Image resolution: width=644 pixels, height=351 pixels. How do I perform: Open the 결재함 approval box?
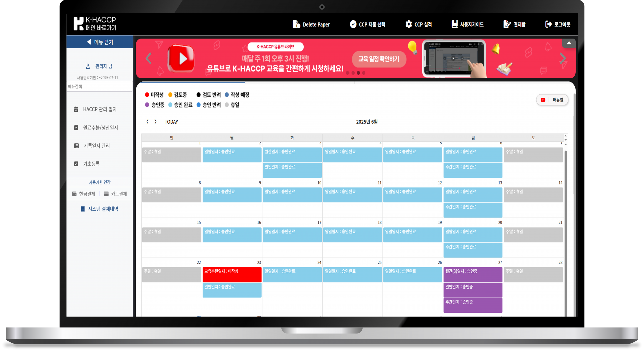(515, 24)
